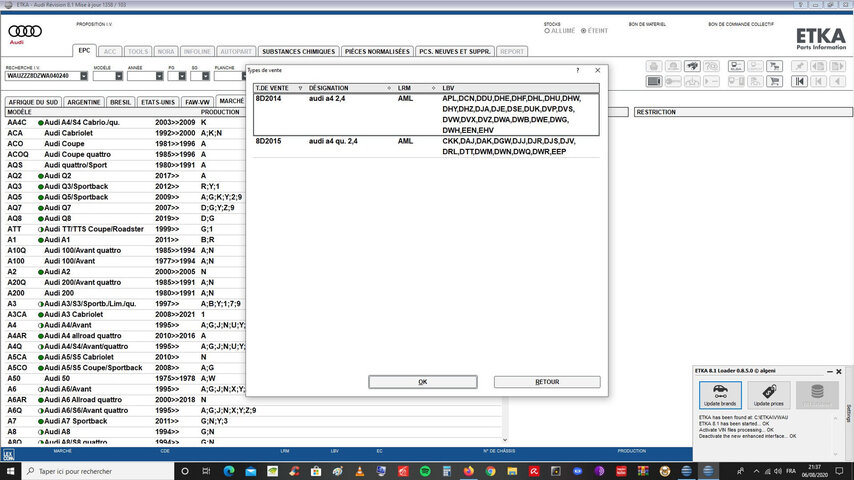Image resolution: width=854 pixels, height=480 pixels.
Task: Click the printer icon in toolbar
Action: pyautogui.click(x=654, y=66)
